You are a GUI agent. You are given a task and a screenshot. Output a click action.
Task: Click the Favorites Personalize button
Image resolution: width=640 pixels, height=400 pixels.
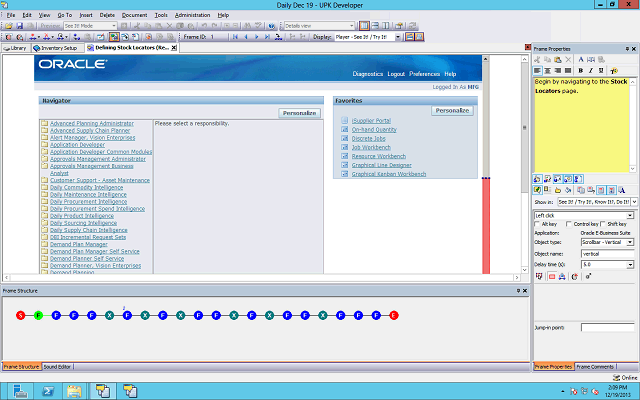452,111
